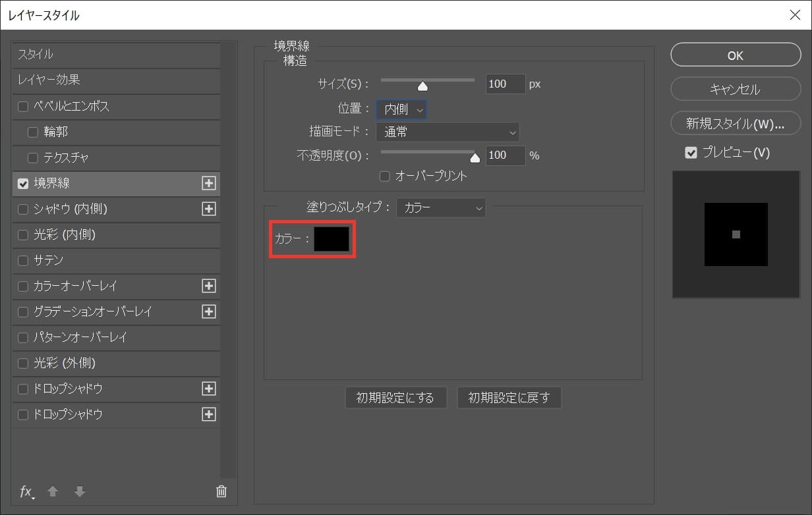812x515 pixels.
Task: Click plus icon on first ドロップシャドウ row
Action: (x=209, y=389)
